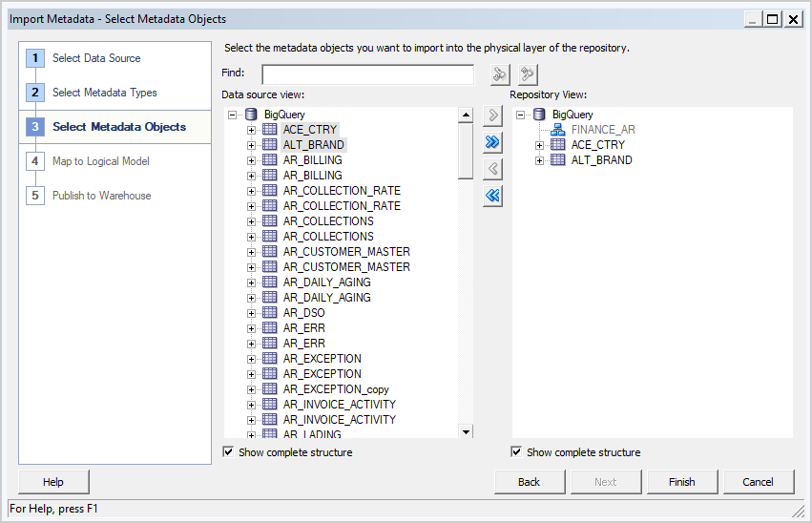This screenshot has width=812, height=523.
Task: Expand ACE_CTRY in Data source view
Action: tap(252, 130)
